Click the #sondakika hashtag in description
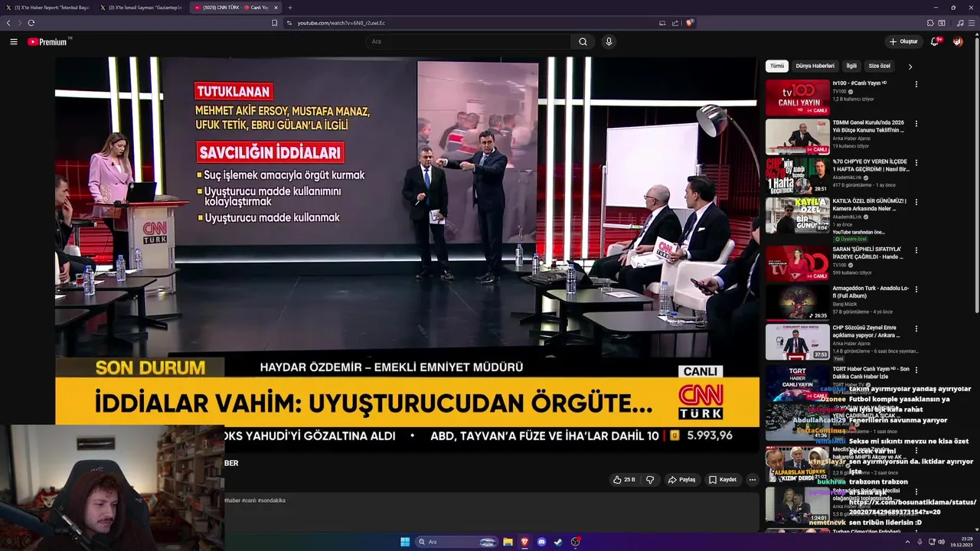The height and width of the screenshot is (551, 980). coord(272,500)
